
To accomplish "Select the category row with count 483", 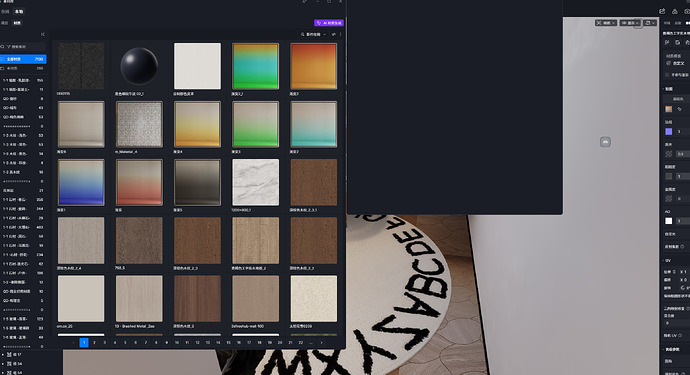I will (x=23, y=227).
